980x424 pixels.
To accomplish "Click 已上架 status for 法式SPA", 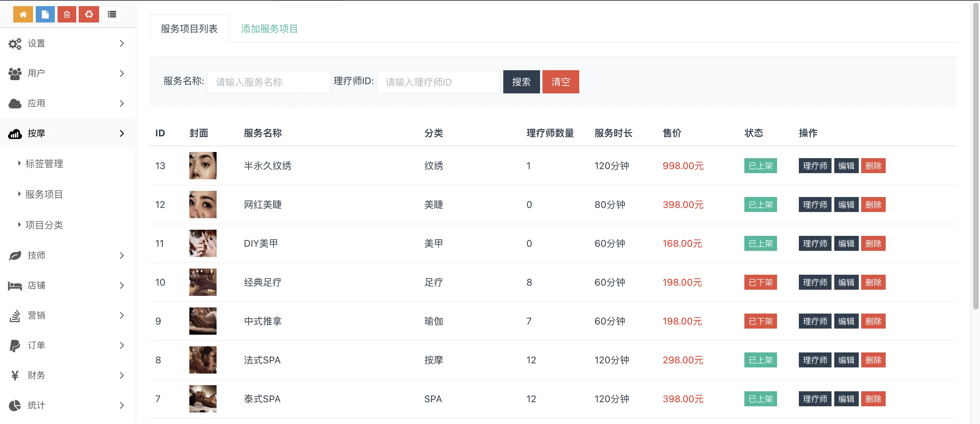I will (x=760, y=360).
